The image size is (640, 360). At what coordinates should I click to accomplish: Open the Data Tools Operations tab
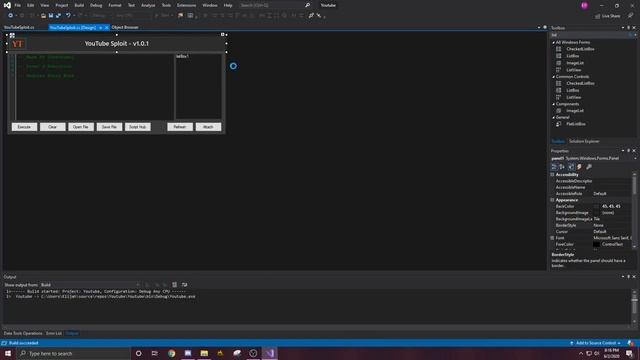click(23, 333)
